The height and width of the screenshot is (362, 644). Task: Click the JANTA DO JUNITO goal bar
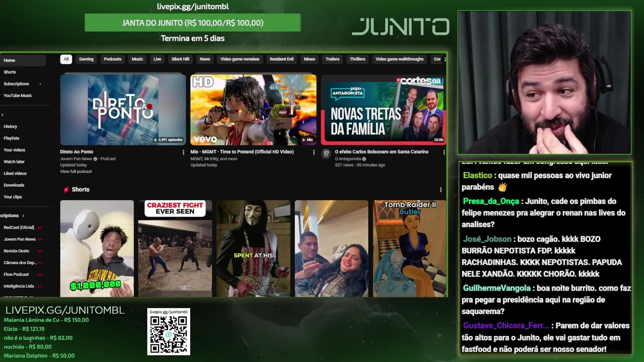pyautogui.click(x=193, y=23)
